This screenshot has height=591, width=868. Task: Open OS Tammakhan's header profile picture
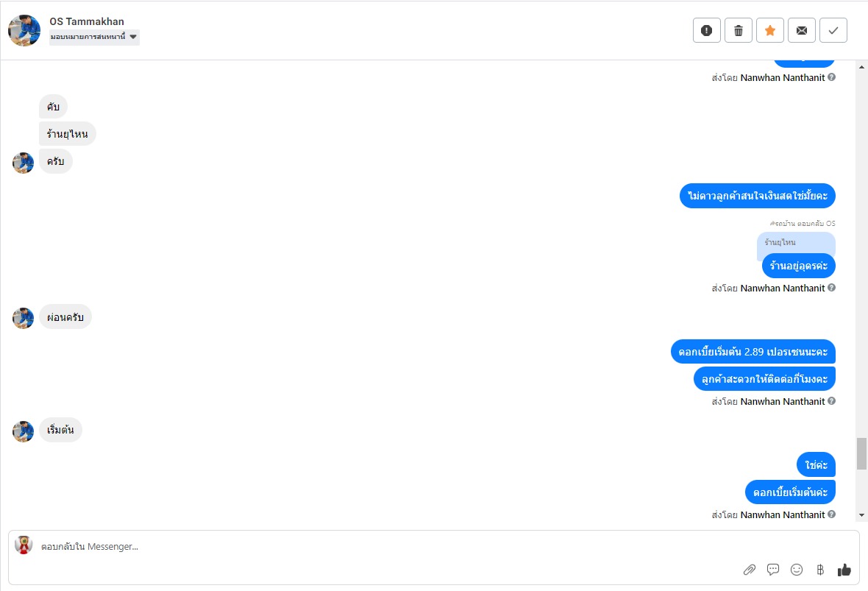click(24, 30)
